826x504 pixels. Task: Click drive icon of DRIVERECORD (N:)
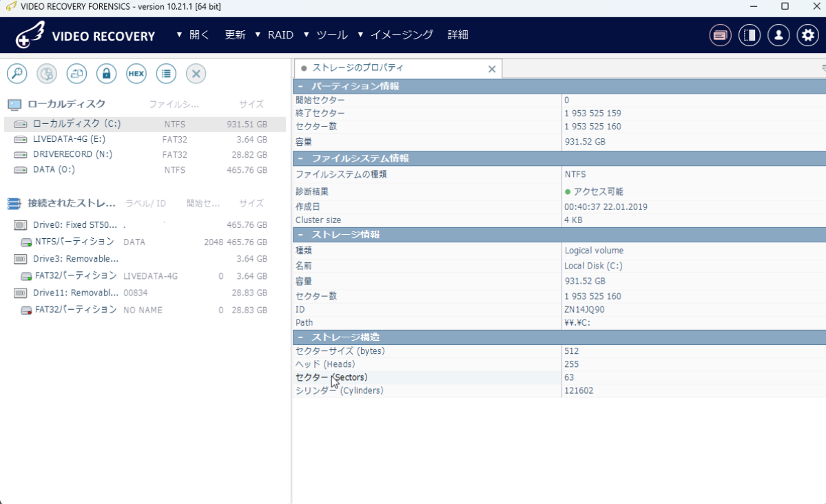(21, 155)
